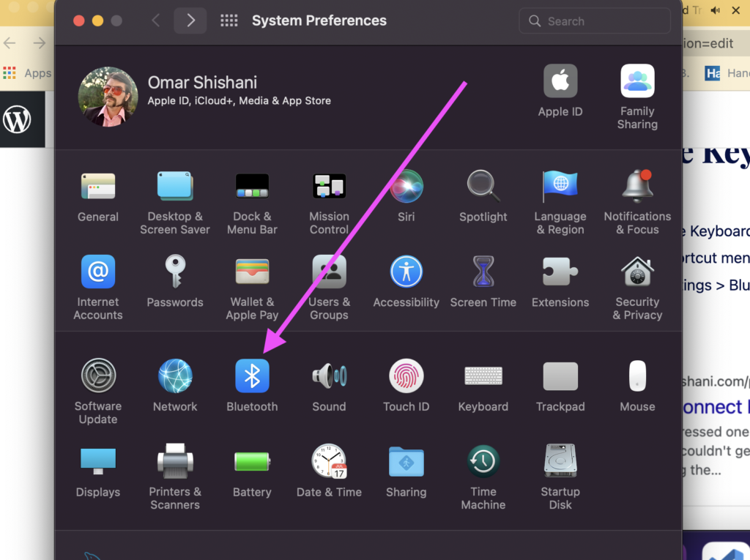This screenshot has height=560, width=750.
Task: Open Mission Control preferences
Action: 329,186
